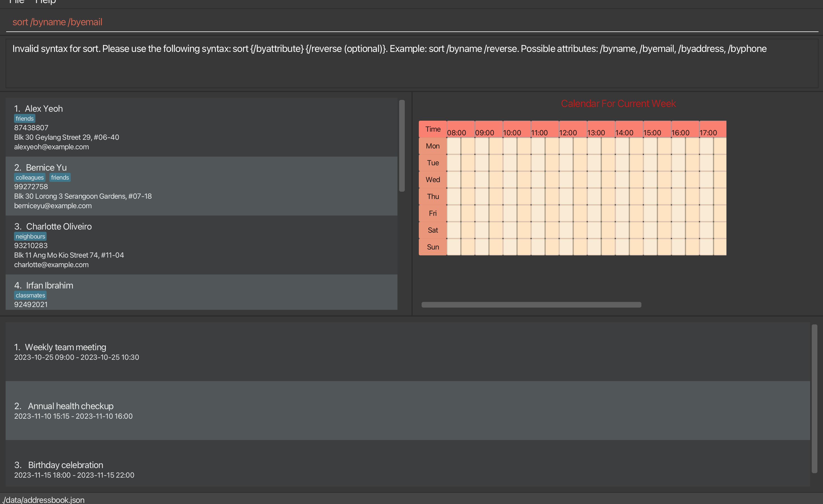823x504 pixels.
Task: Select the Alex Yeoh contact card
Action: (201, 127)
